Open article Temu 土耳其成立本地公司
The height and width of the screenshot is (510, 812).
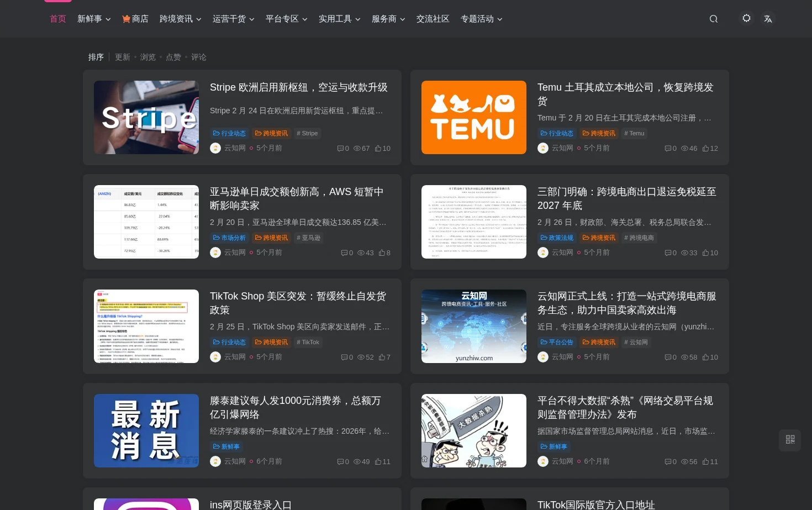tap(625, 94)
